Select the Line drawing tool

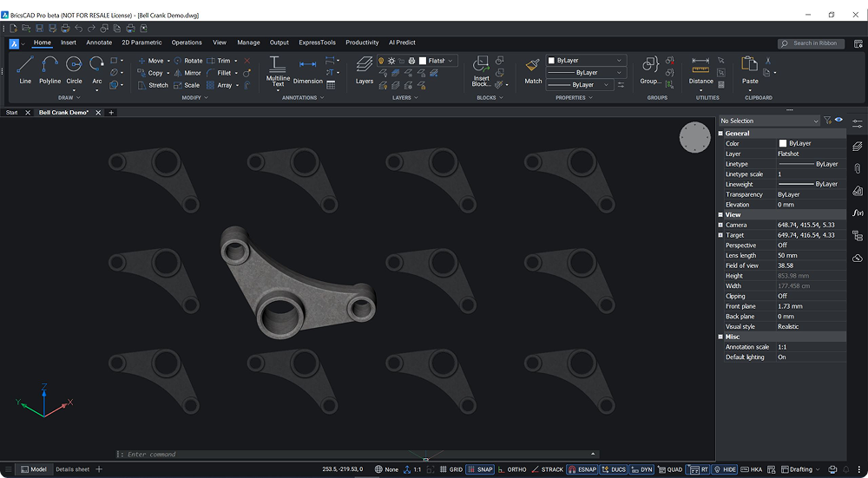(24, 69)
